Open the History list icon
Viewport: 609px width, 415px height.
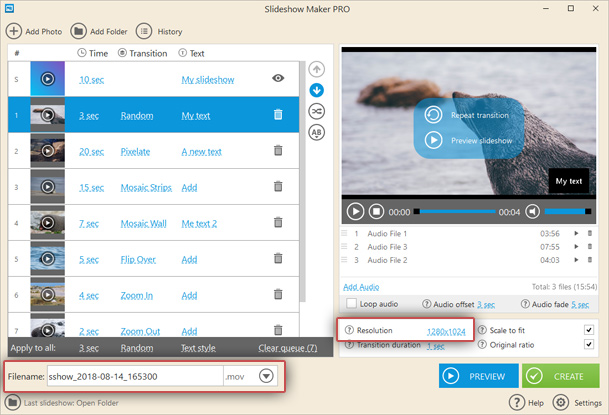pos(144,31)
